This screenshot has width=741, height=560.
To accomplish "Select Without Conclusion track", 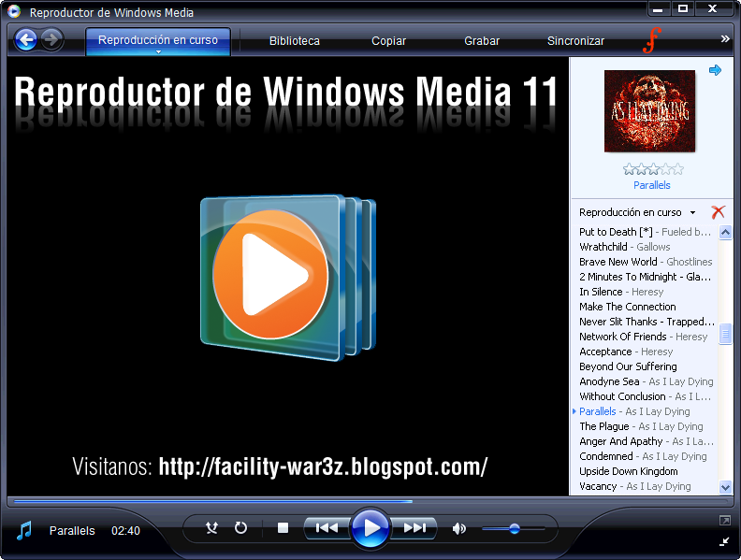I will click(645, 396).
